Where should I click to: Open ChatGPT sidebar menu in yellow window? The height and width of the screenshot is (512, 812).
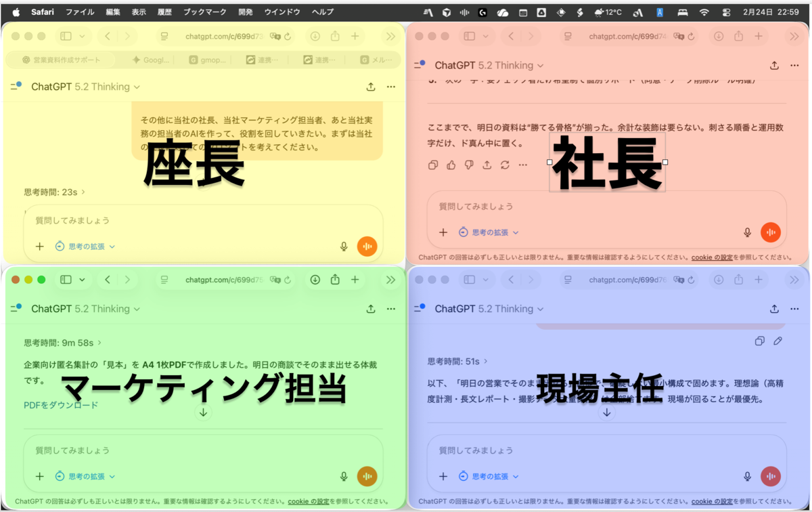coord(16,86)
